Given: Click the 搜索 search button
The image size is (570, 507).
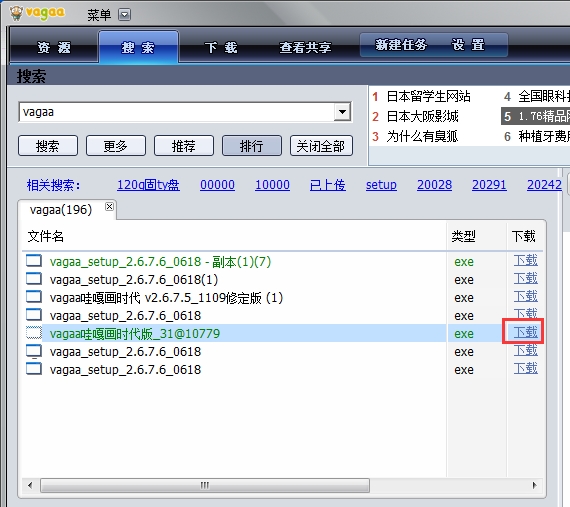Looking at the screenshot, I should coord(48,146).
